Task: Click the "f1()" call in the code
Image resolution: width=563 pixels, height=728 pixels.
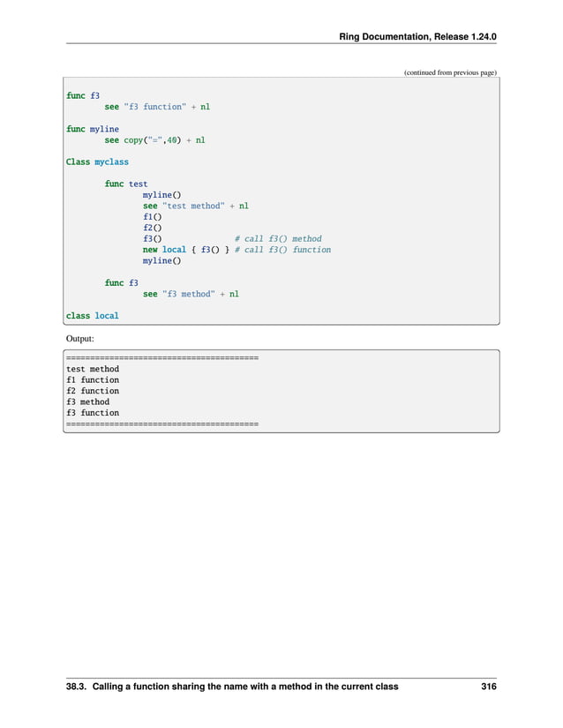Action: (x=153, y=217)
